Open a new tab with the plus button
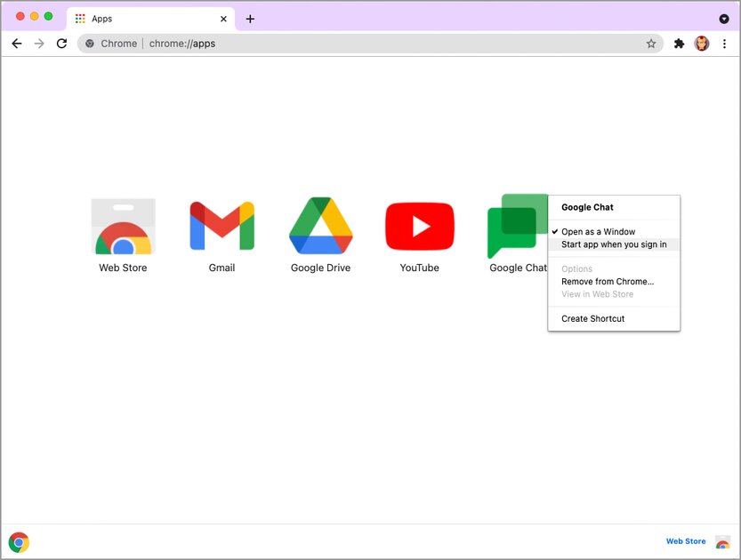Screen dimensions: 741x560 pyautogui.click(x=250, y=19)
